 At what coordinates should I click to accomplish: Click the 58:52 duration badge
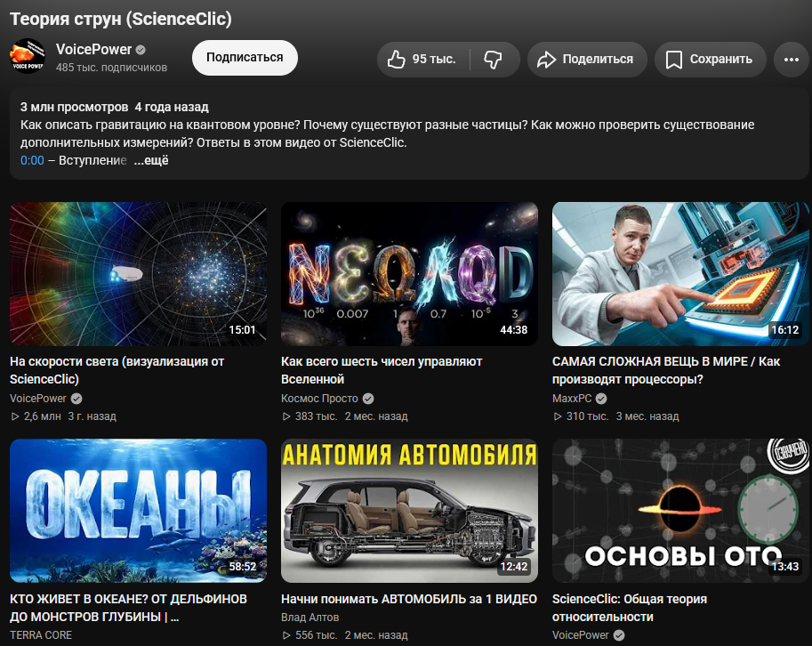click(x=243, y=567)
